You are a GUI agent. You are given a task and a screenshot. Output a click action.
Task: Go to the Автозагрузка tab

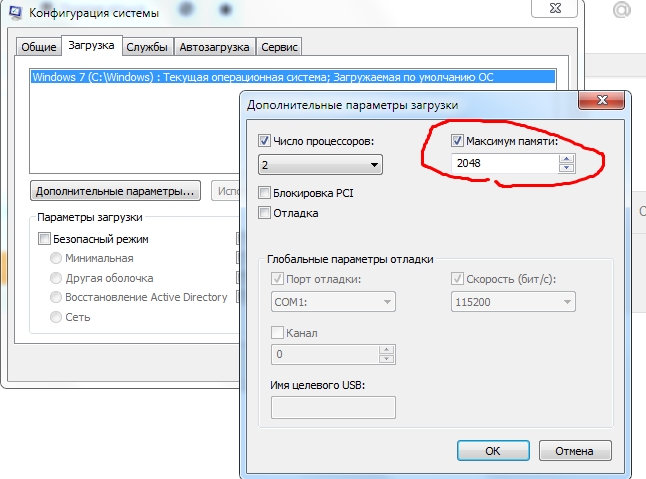pyautogui.click(x=214, y=47)
